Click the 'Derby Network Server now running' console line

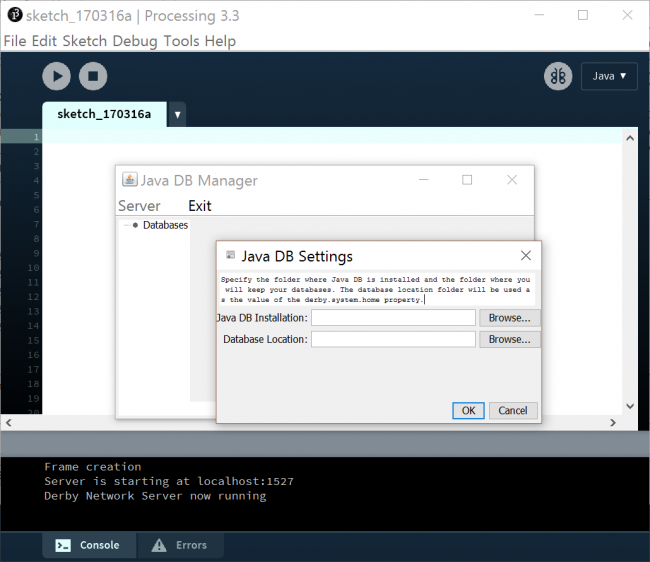point(155,496)
